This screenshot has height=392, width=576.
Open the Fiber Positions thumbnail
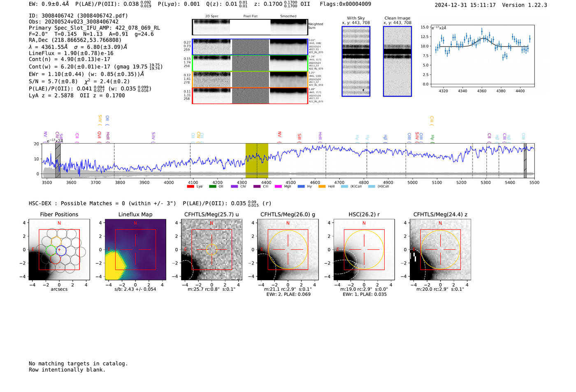tap(59, 250)
